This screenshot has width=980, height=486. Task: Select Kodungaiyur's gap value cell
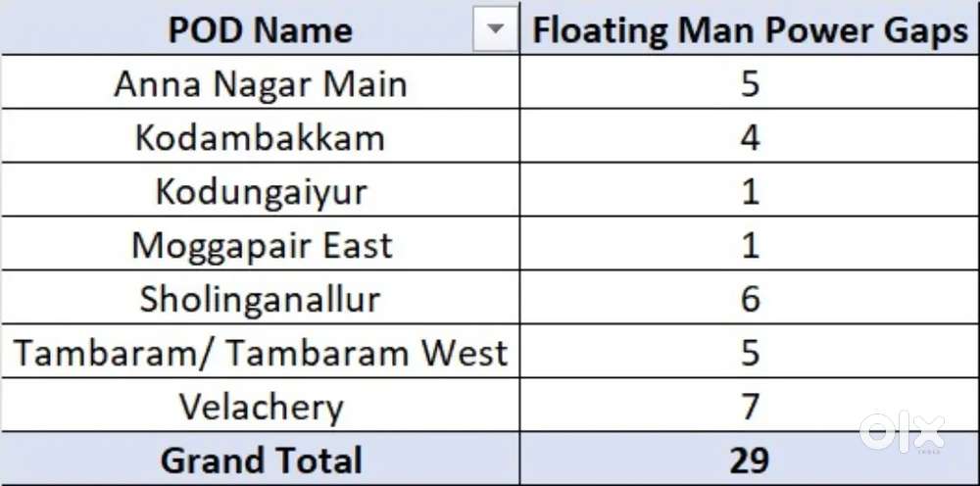pos(750,191)
